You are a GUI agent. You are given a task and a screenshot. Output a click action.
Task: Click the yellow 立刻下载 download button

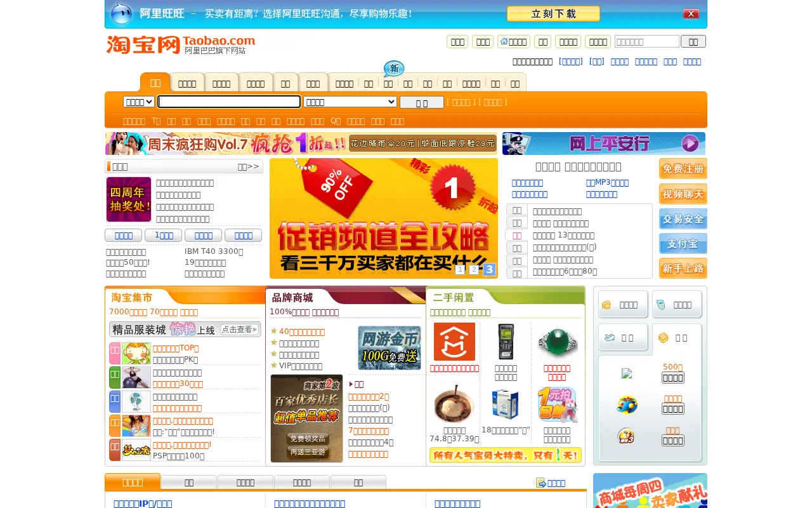553,14
